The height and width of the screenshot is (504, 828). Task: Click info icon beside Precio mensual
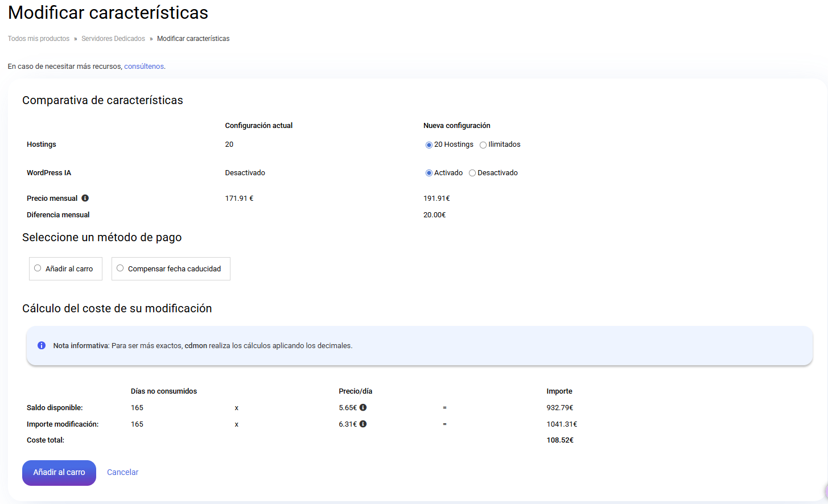pos(85,198)
